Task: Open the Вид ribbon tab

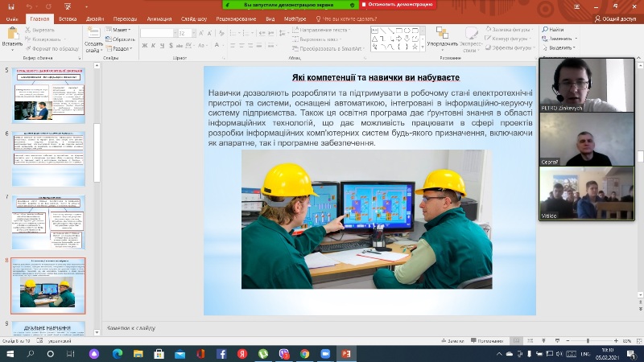Action: [270, 19]
